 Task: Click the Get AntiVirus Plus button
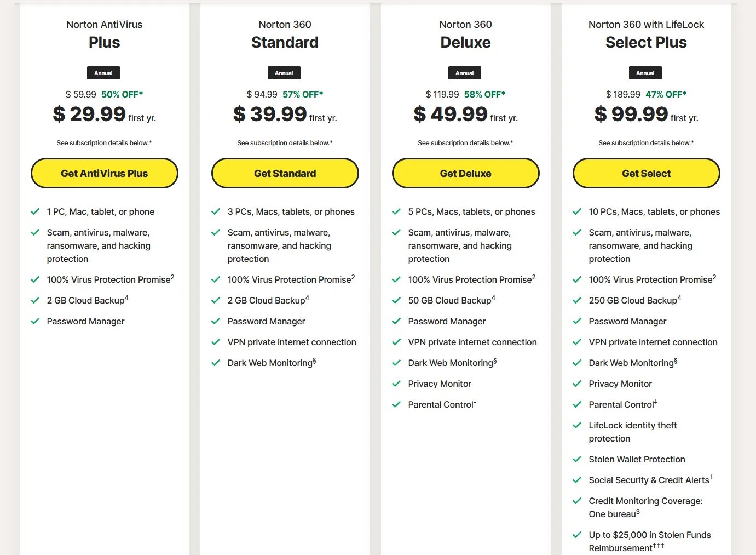click(104, 173)
